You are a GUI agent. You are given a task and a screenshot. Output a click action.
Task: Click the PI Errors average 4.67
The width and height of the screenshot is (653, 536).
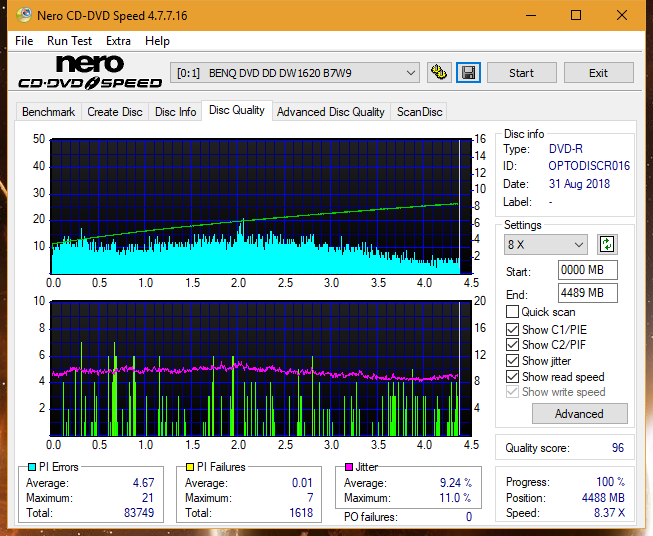coord(143,483)
